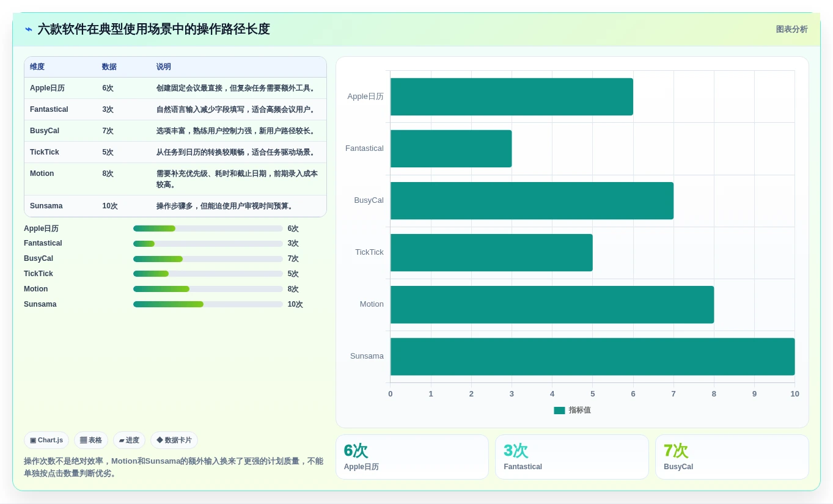The width and height of the screenshot is (833, 504).
Task: Click the Apple日历 progress bar
Action: (x=208, y=228)
